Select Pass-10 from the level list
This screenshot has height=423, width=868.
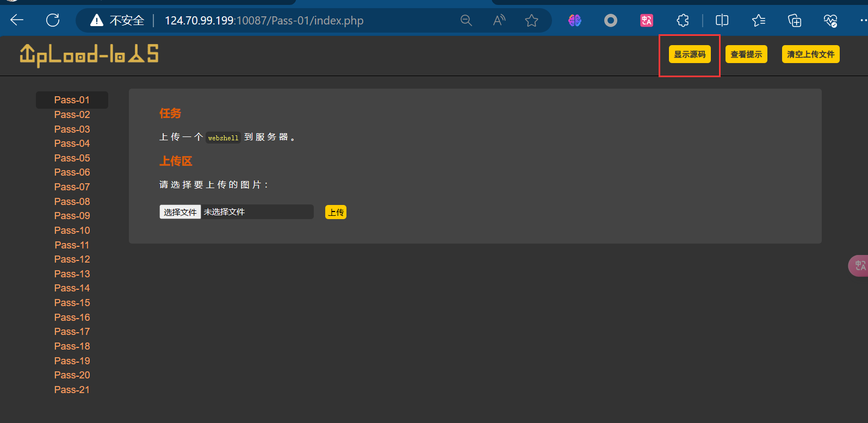click(72, 231)
